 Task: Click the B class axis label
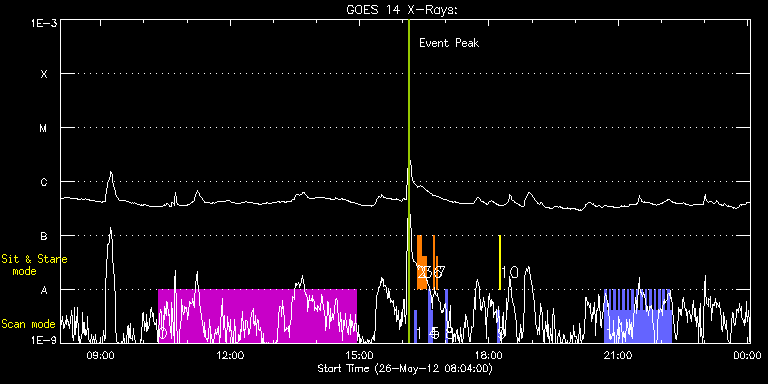44,236
